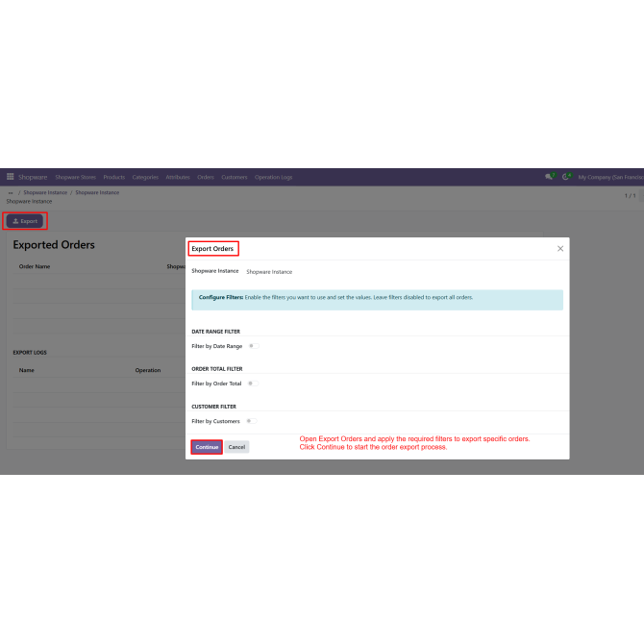This screenshot has height=644, width=644.
Task: Click the Exported Orders heading
Action: (x=54, y=245)
